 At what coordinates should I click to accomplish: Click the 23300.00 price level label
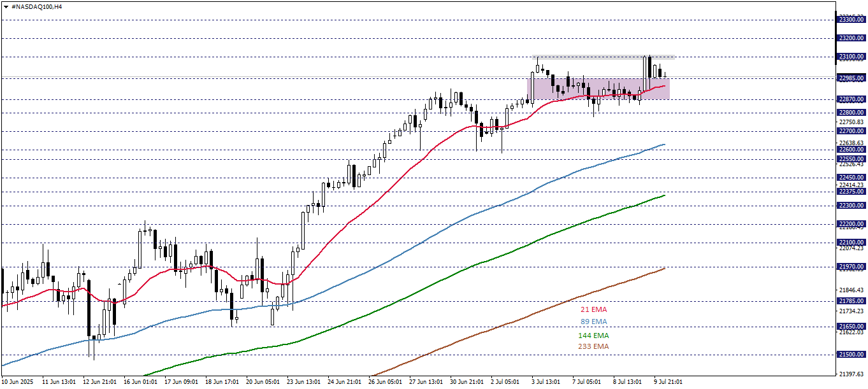point(851,20)
